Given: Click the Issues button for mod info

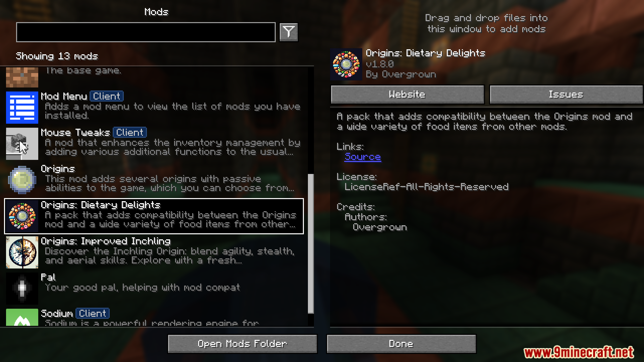Looking at the screenshot, I should 566,94.
